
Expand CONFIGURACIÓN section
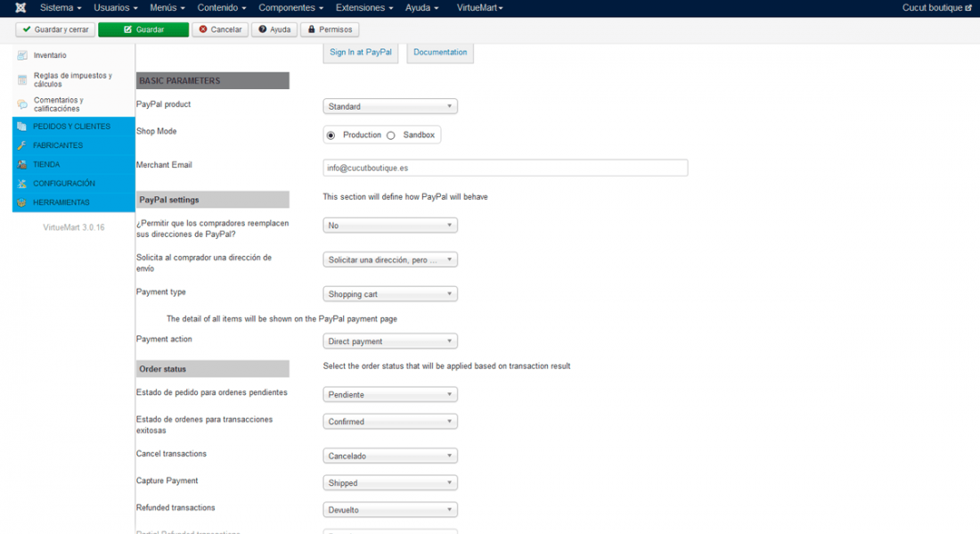click(74, 184)
